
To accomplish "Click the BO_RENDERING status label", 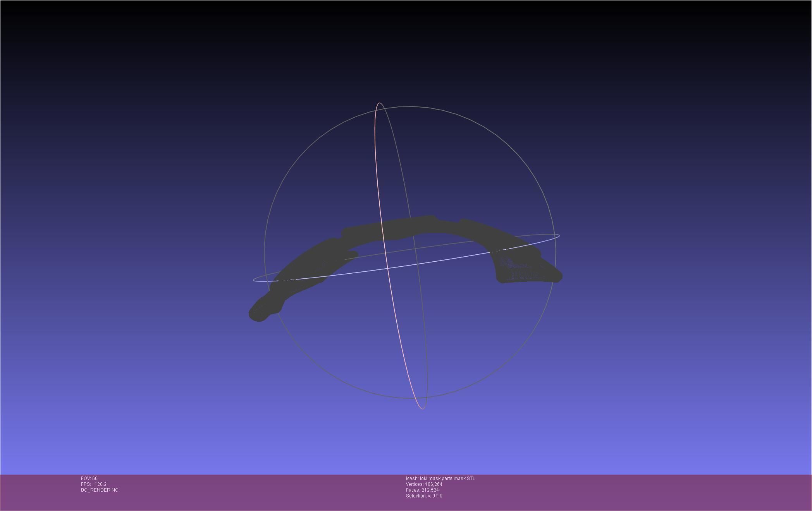I will [100, 490].
